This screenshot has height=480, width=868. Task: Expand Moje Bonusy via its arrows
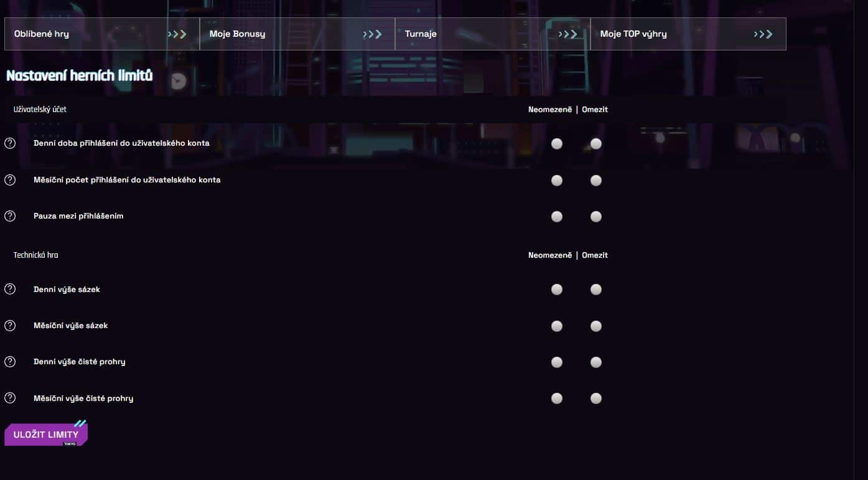coord(373,34)
